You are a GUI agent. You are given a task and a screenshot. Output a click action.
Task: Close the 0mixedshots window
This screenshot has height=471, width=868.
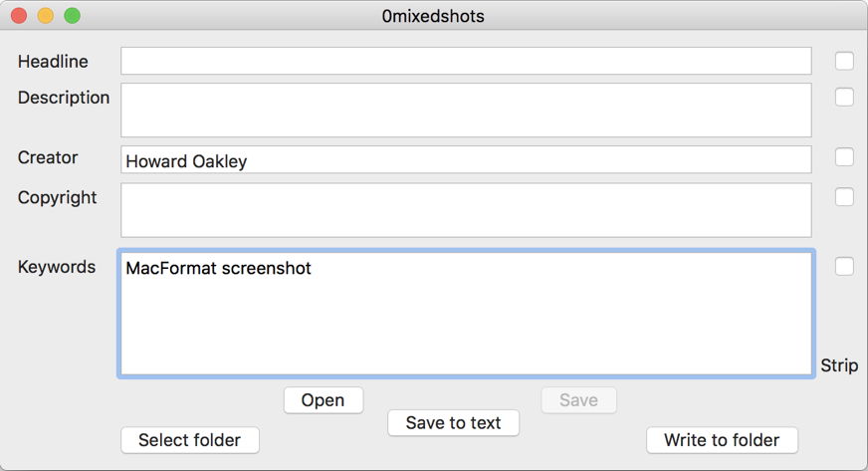click(x=19, y=16)
